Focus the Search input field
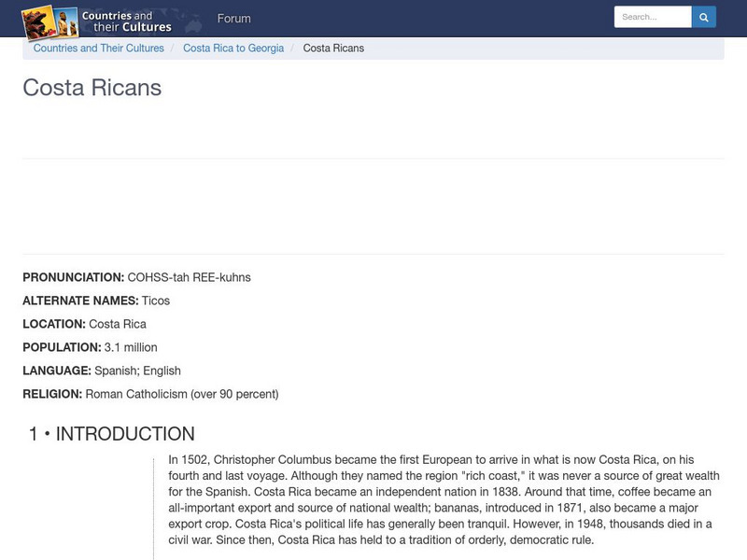Screen dimensions: 747x560 click(x=653, y=17)
